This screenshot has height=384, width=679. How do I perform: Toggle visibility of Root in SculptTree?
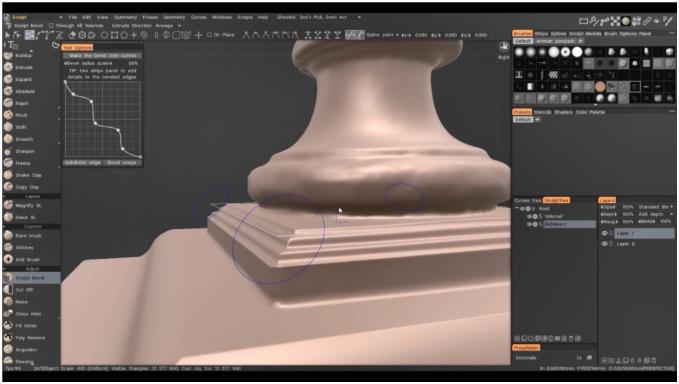(523, 209)
